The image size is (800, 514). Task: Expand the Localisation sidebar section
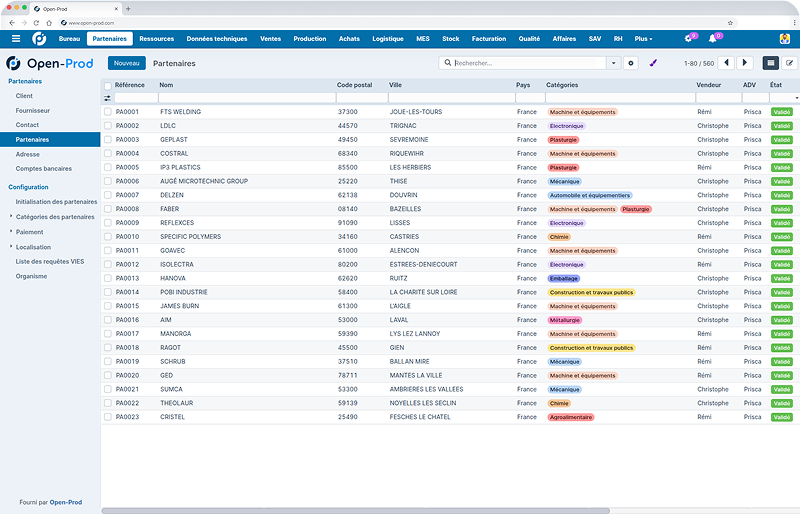coord(33,247)
